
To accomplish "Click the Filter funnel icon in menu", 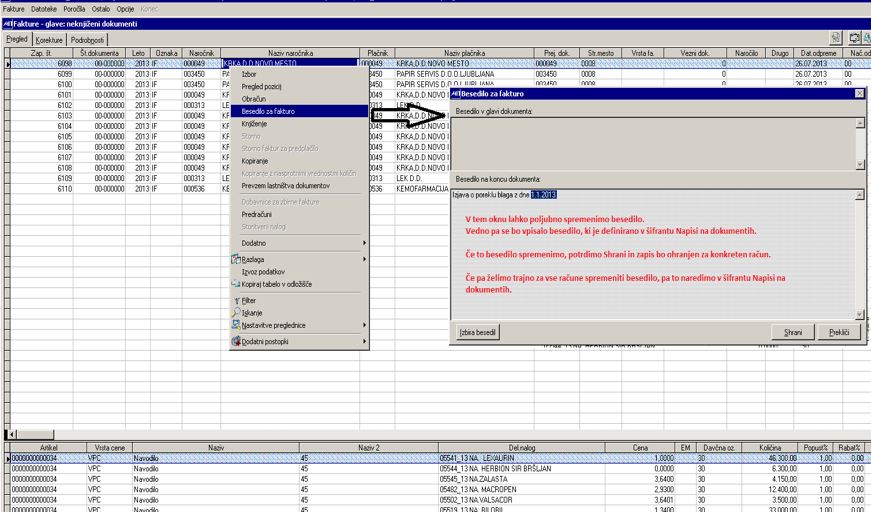I will click(237, 300).
